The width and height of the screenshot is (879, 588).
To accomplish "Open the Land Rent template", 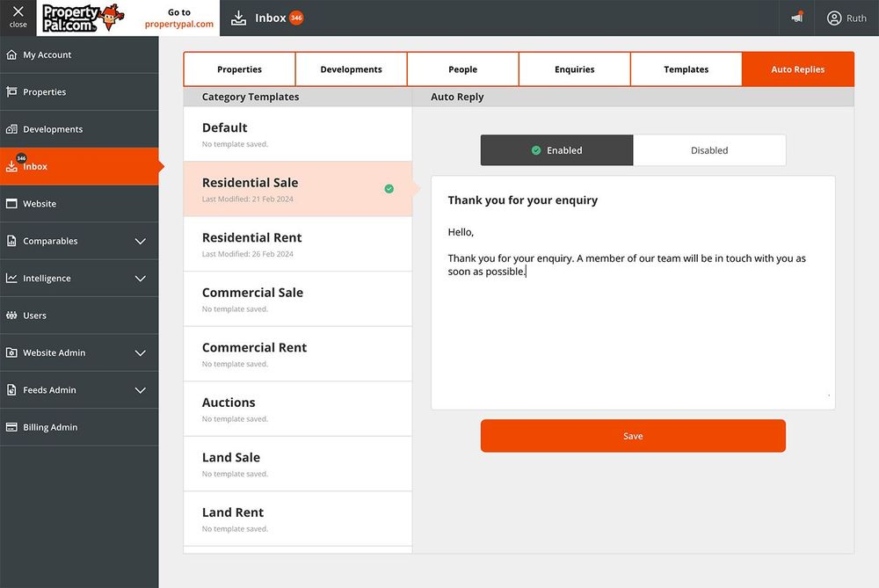I will (x=298, y=519).
